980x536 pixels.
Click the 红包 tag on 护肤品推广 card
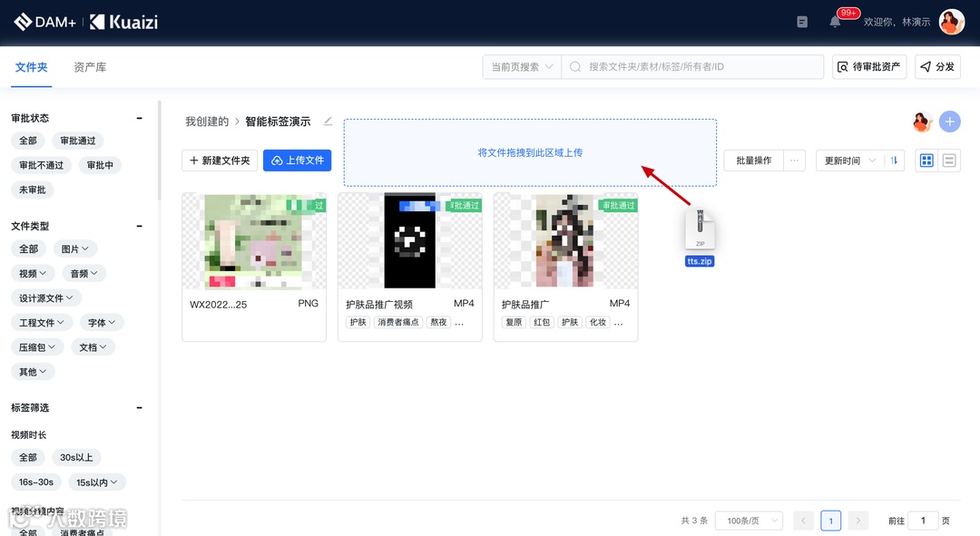coord(542,322)
